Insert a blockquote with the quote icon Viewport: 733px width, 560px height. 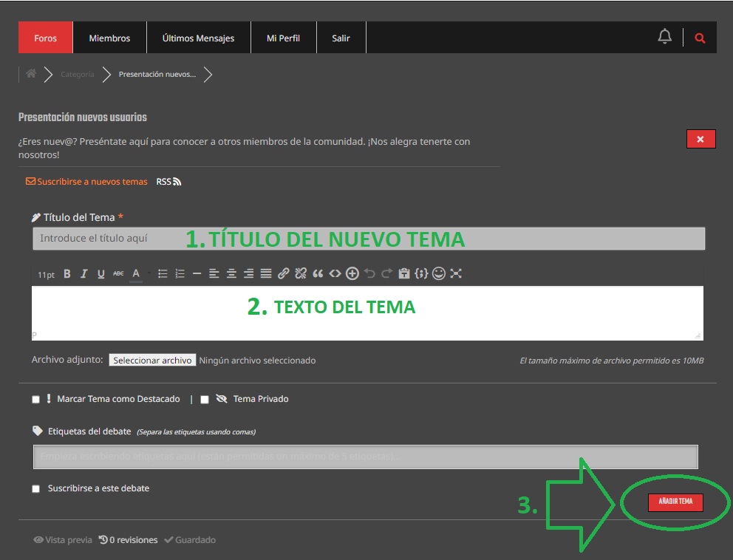(x=318, y=274)
